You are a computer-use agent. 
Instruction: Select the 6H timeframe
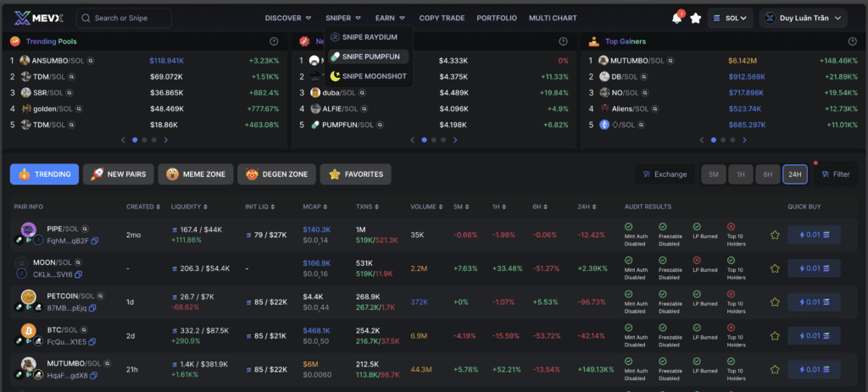coord(768,174)
